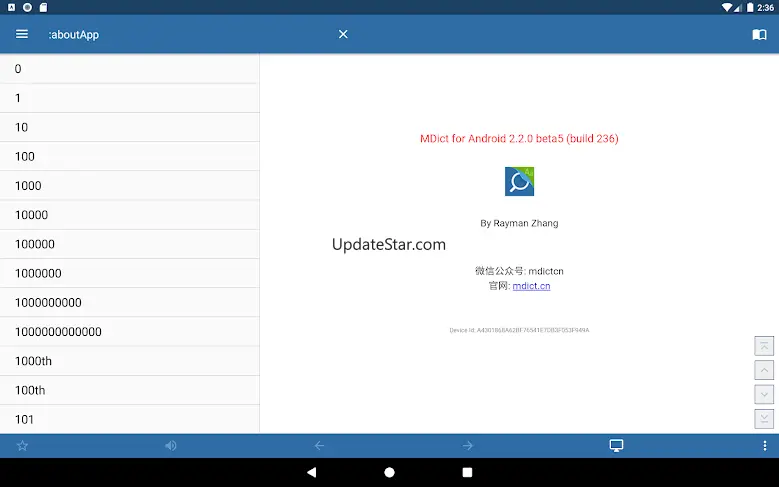Screen dimensions: 779x487
Task: Open the hamburger navigation menu
Action: coord(22,34)
